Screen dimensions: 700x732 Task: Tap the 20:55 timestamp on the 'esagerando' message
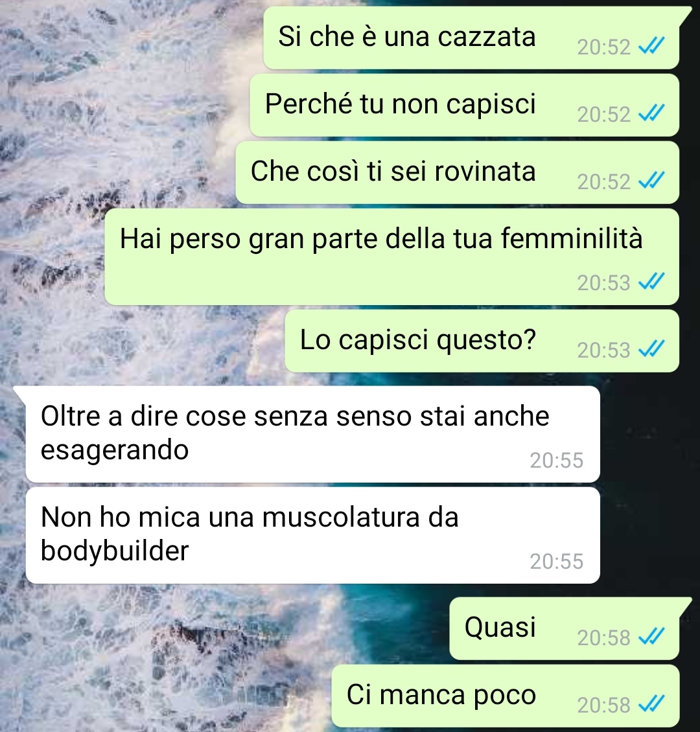click(557, 461)
